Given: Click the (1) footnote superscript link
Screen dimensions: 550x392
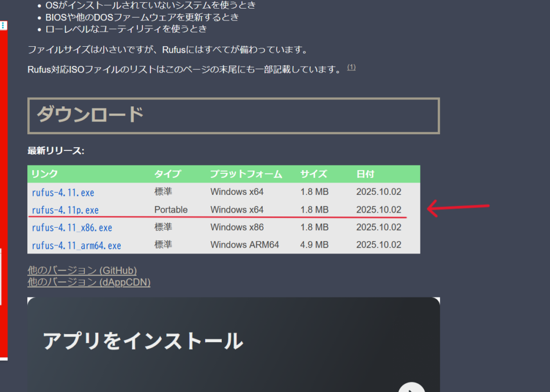Looking at the screenshot, I should coord(351,67).
